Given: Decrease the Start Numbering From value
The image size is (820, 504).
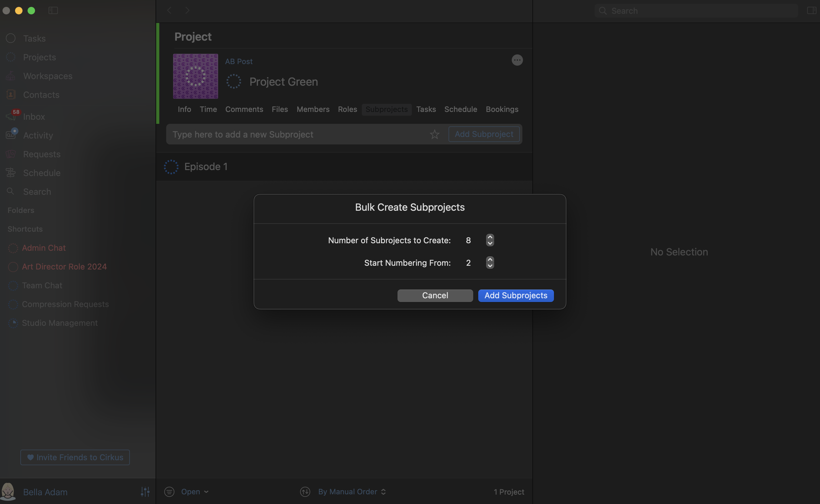Looking at the screenshot, I should pos(490,266).
